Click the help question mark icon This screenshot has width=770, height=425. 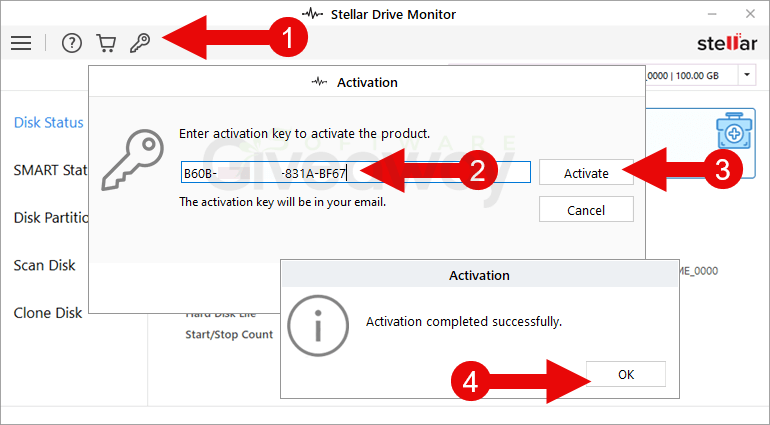click(x=72, y=43)
